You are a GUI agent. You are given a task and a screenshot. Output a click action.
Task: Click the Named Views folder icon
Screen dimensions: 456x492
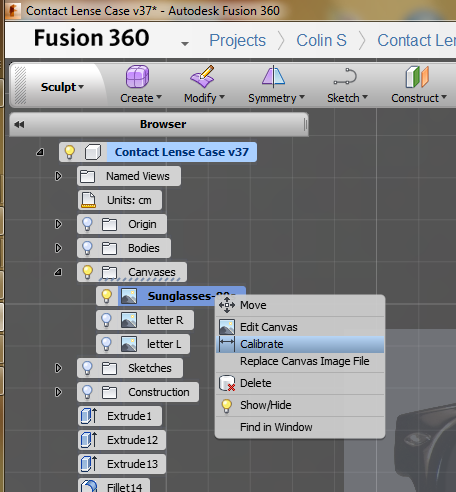(87, 176)
